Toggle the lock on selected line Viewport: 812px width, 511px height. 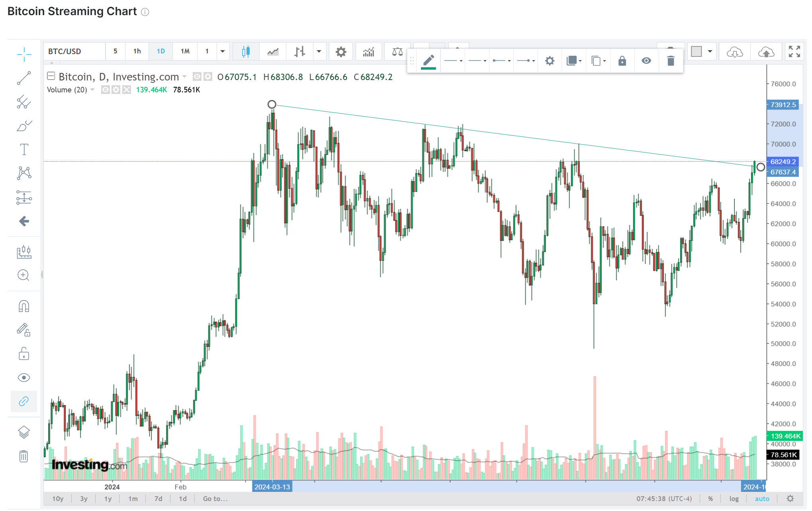[622, 61]
